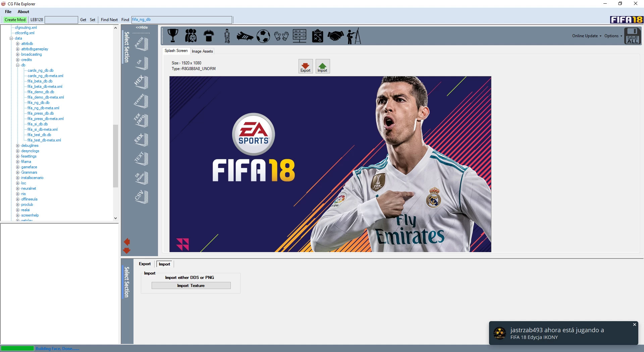The width and height of the screenshot is (644, 352).
Task: Click the green progress bar in status bar
Action: click(17, 348)
